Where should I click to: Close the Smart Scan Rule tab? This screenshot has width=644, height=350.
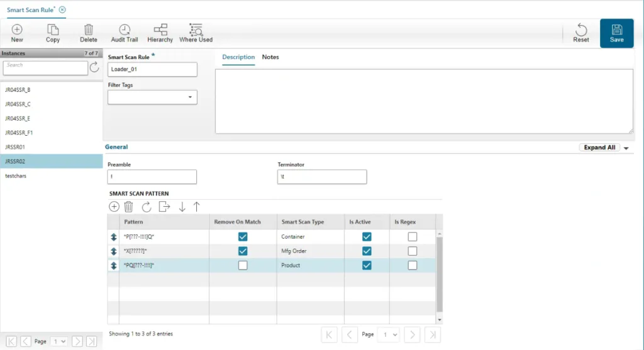[x=62, y=9]
